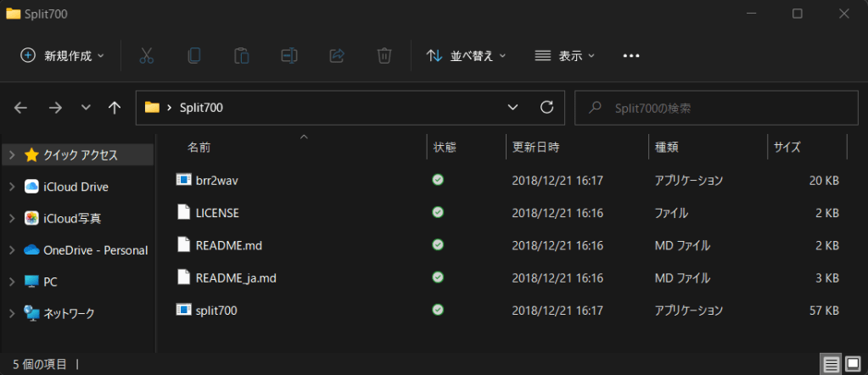Sort files by サイズ column header

(x=787, y=147)
